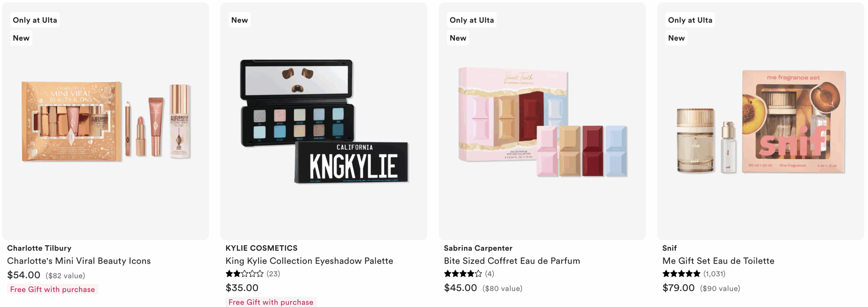The height and width of the screenshot is (307, 868).
Task: Click Free Gift with purchase under Kylie palette
Action: [x=271, y=302]
